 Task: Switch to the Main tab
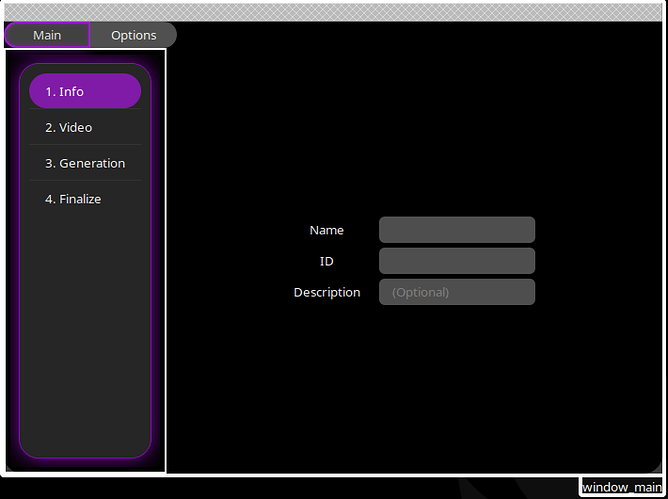click(x=47, y=35)
